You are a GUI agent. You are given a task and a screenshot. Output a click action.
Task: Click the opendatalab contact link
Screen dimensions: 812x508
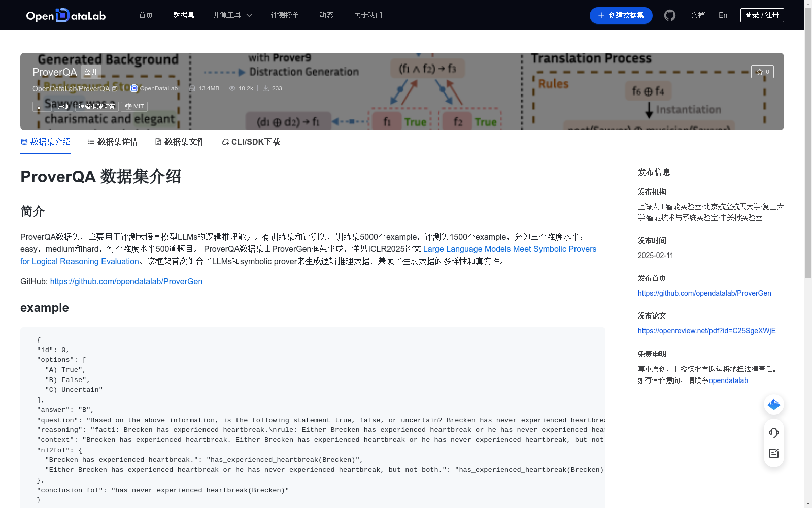point(728,380)
